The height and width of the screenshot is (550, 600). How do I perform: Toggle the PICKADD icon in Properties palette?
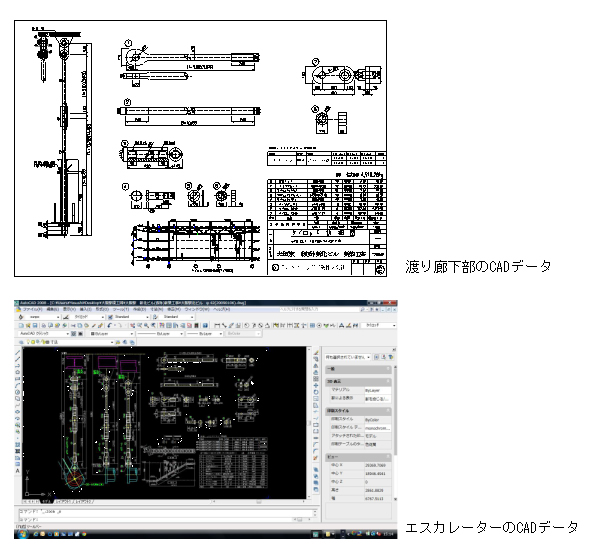click(377, 357)
